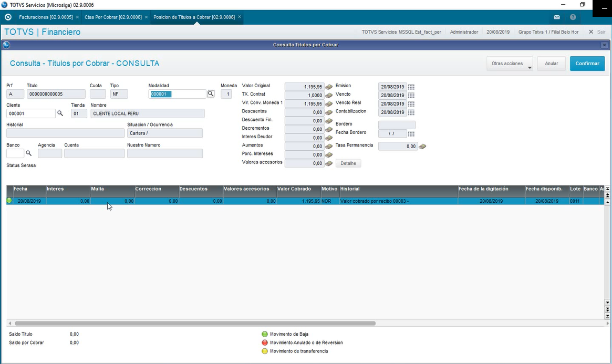The height and width of the screenshot is (364, 612).
Task: Click the Banco input field
Action: tap(15, 153)
